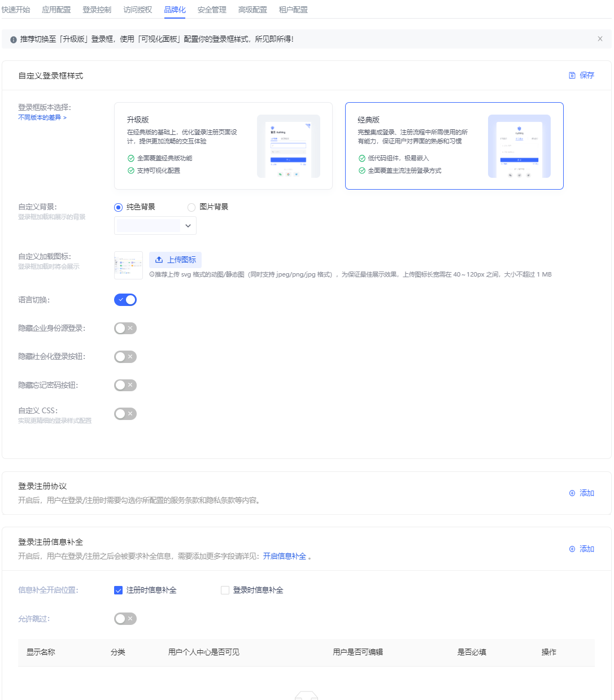Image resolution: width=614 pixels, height=700 pixels.
Task: Select the image background radio option
Action: click(x=191, y=207)
